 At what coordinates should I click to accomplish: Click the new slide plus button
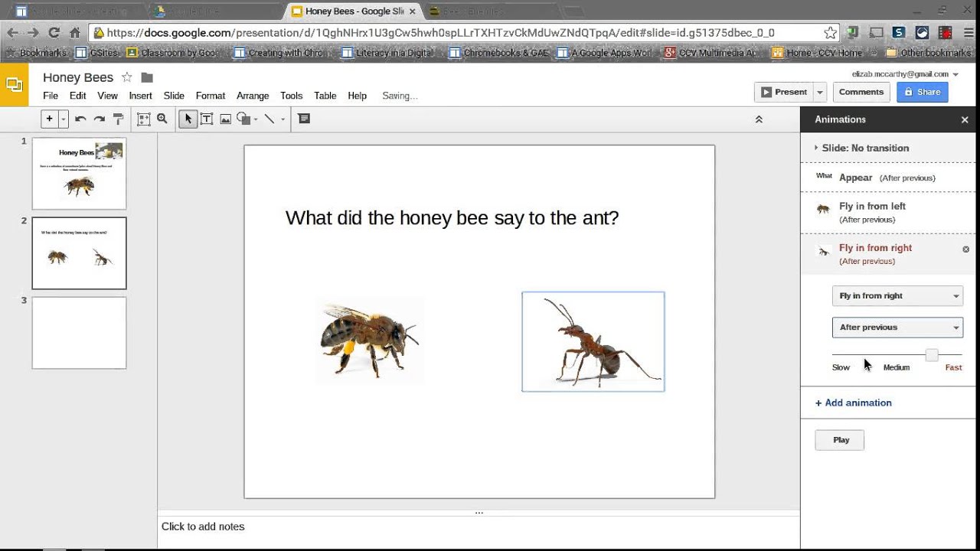pyautogui.click(x=49, y=119)
